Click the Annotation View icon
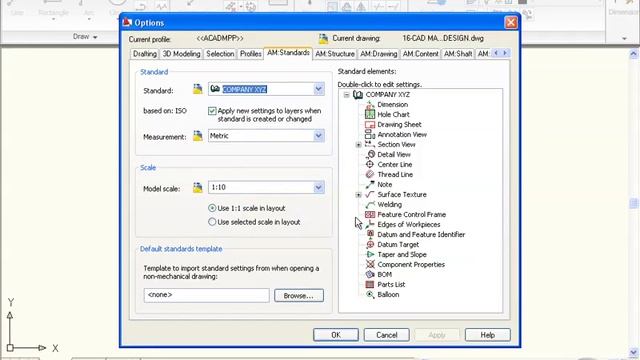Image resolution: width=640 pixels, height=360 pixels. [x=370, y=134]
